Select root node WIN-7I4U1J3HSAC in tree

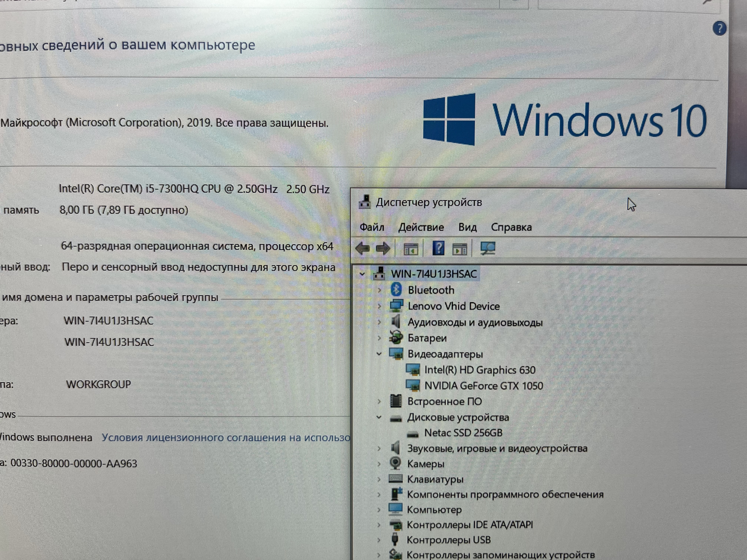tap(434, 274)
